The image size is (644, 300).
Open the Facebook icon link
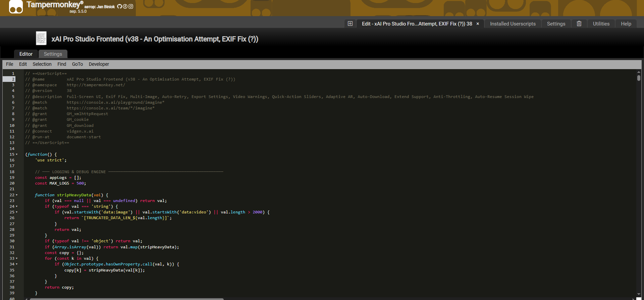[x=125, y=6]
